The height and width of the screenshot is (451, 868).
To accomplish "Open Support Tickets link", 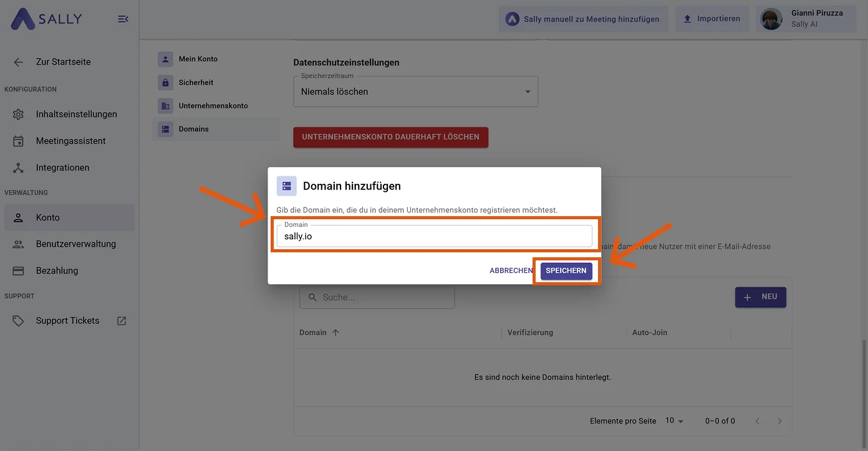I will click(x=69, y=321).
